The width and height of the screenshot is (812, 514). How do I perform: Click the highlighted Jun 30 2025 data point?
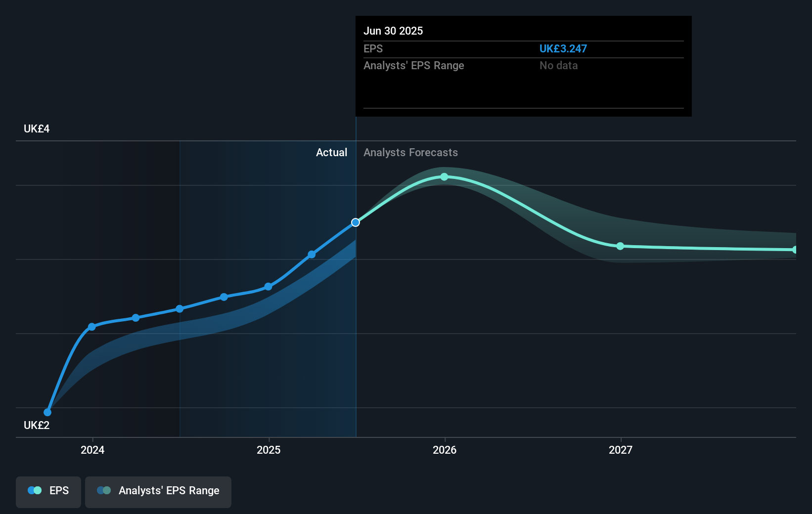(x=355, y=222)
